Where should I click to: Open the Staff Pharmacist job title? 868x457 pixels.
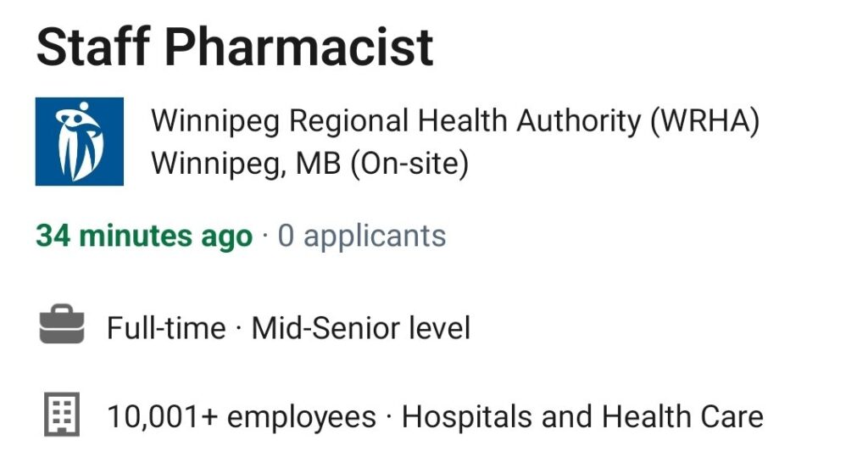coord(235,47)
